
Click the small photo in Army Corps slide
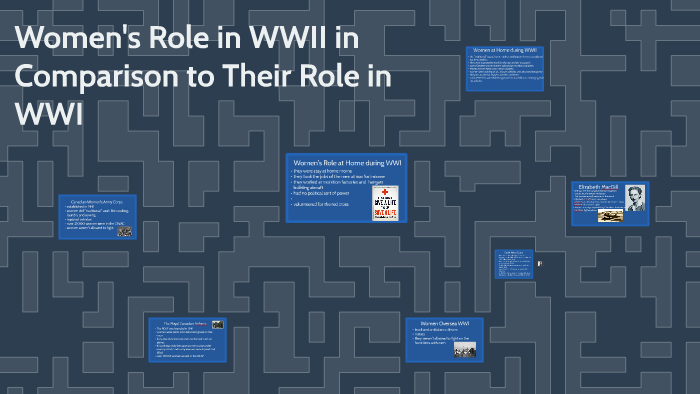[x=125, y=232]
